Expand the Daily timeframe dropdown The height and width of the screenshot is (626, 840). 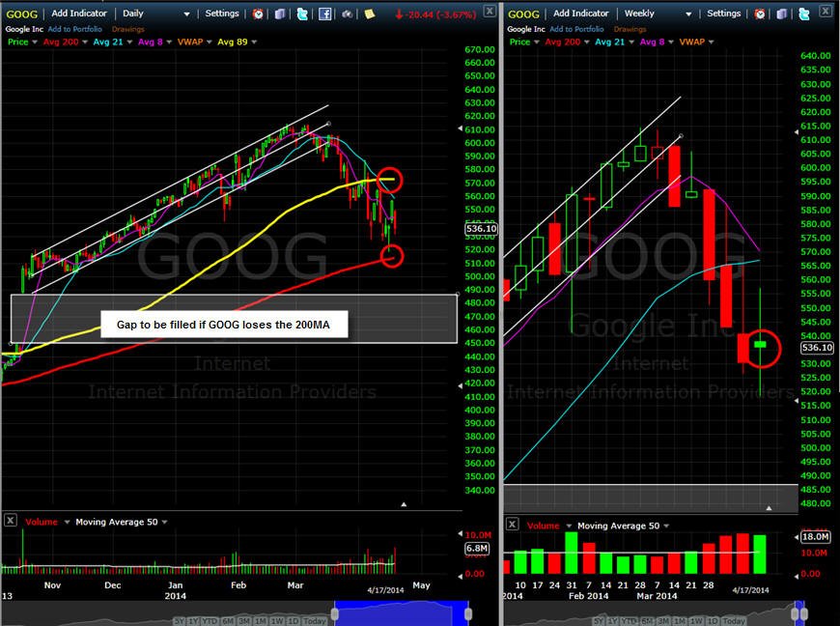pos(186,14)
